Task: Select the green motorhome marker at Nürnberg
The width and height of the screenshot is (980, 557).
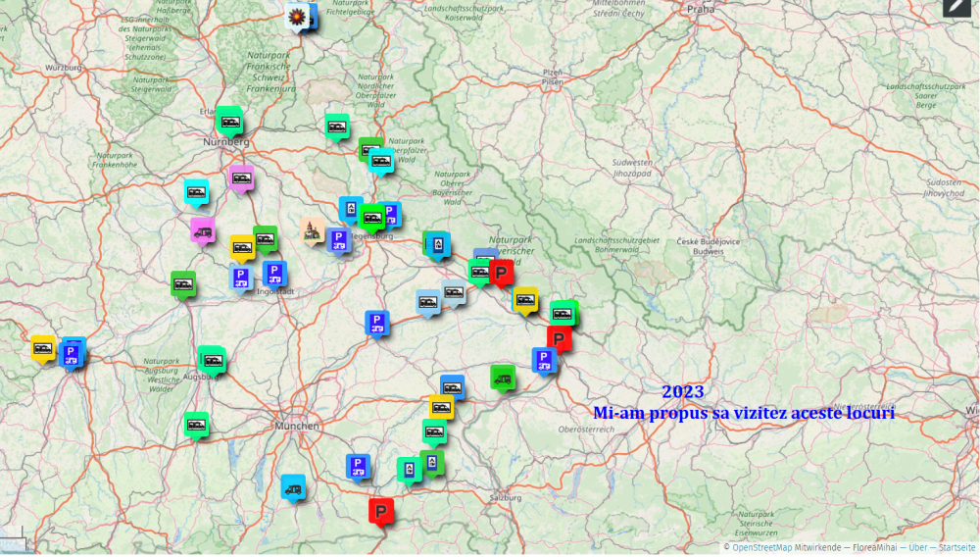Action: [x=229, y=120]
